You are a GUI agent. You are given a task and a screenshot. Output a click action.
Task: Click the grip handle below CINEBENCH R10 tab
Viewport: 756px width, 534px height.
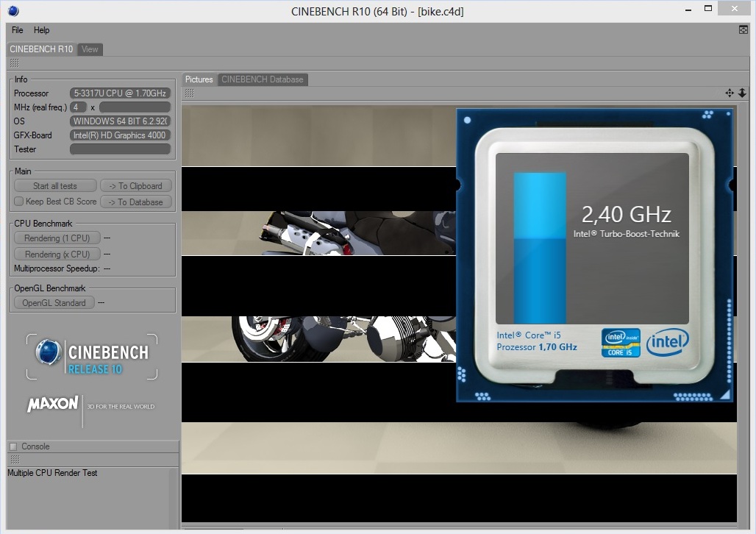pos(15,63)
